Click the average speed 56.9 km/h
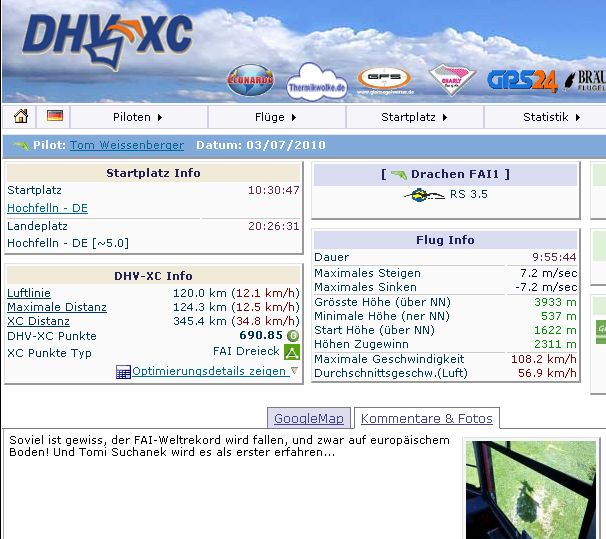606x539 pixels. tap(547, 373)
